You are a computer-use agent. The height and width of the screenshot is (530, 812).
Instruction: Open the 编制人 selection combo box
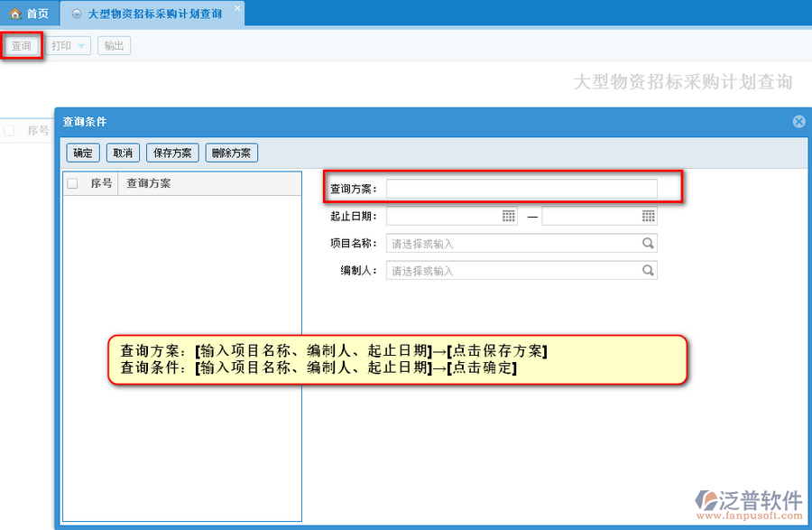pyautogui.click(x=514, y=270)
